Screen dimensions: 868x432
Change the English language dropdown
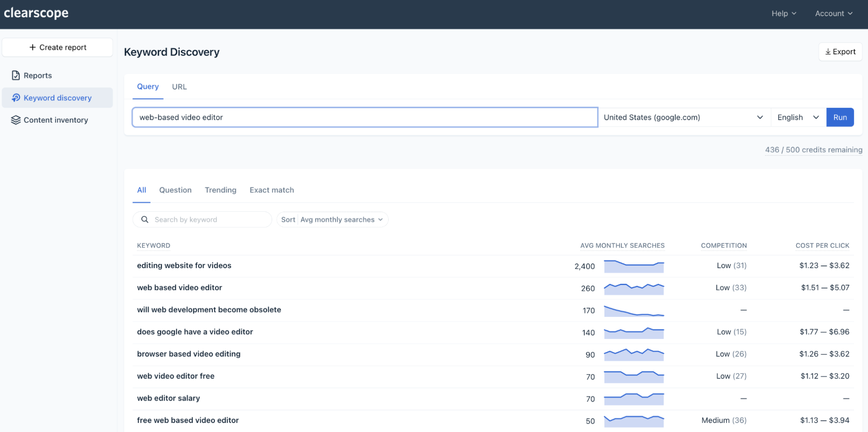[798, 117]
